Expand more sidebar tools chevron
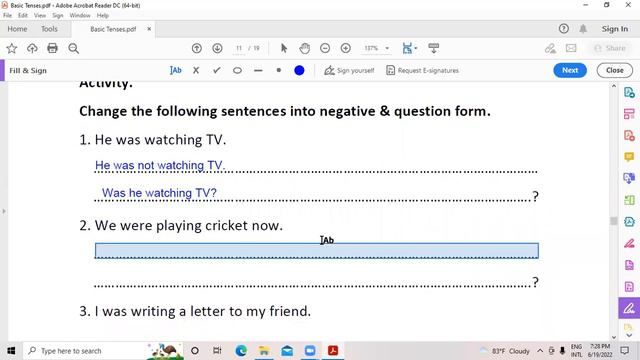The width and height of the screenshot is (640, 360). point(629,336)
